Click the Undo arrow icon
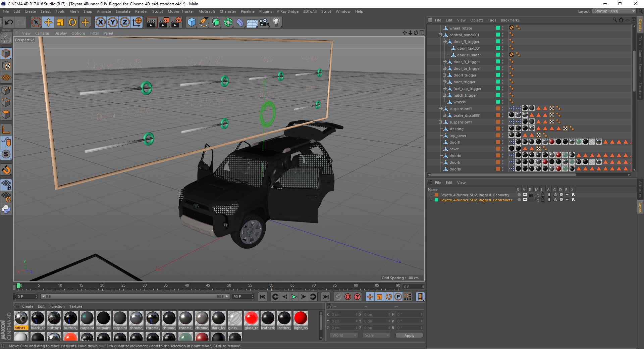The image size is (644, 349). pos(9,22)
